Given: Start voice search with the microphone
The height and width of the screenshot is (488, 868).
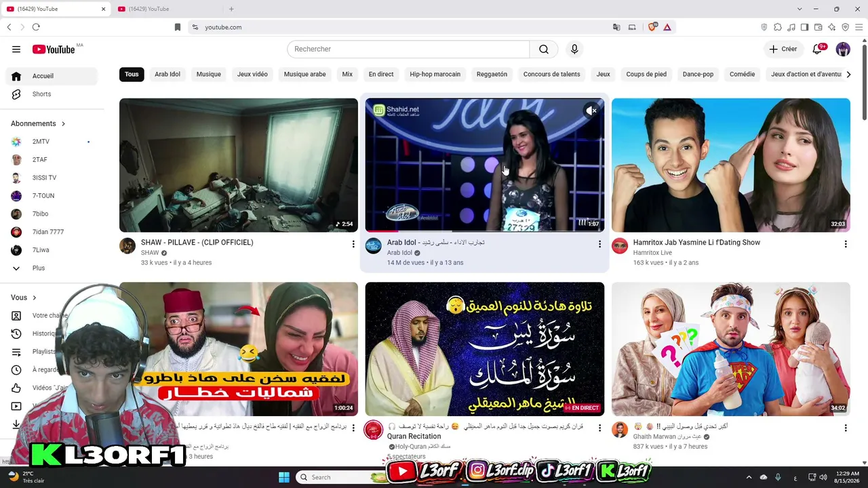Looking at the screenshot, I should 574,49.
